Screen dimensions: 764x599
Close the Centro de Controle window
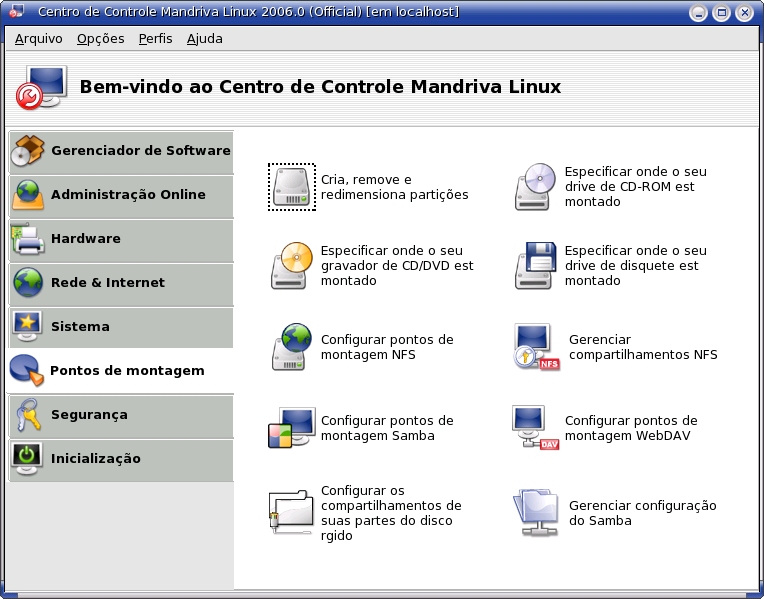(745, 12)
